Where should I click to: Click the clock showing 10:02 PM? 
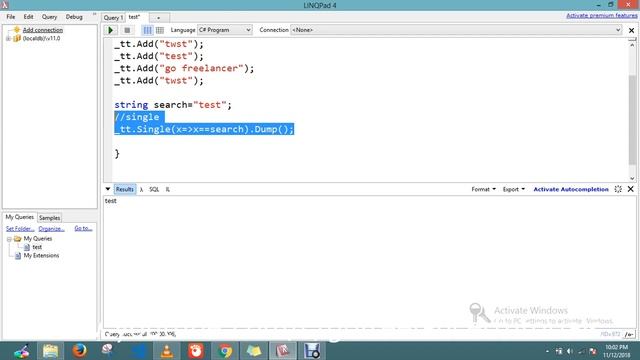coord(616,351)
